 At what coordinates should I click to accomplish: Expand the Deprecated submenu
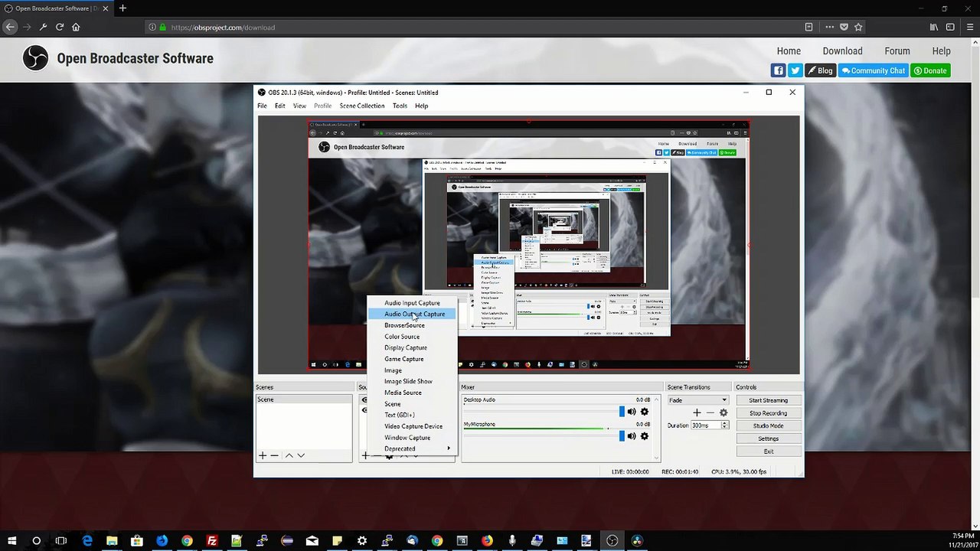[413, 449]
